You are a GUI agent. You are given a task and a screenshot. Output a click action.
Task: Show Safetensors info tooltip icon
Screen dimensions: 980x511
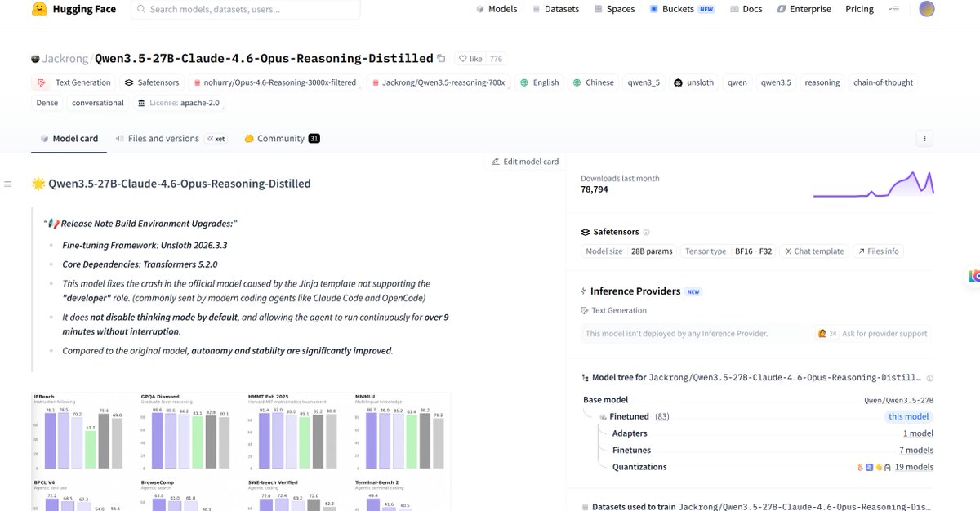647,233
